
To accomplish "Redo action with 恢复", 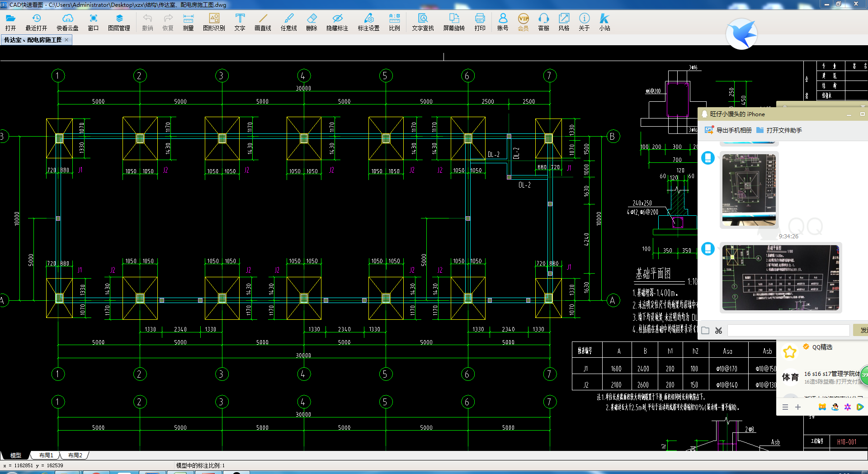I will click(x=168, y=22).
